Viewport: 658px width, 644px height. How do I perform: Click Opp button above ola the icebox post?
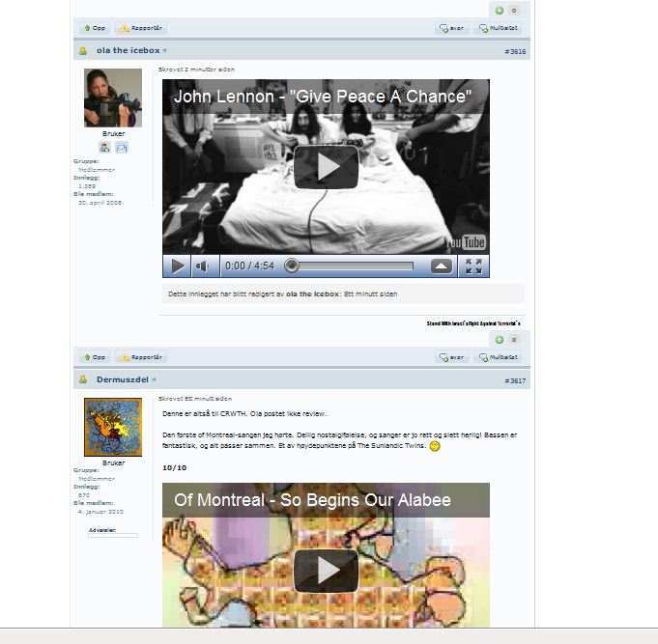click(95, 28)
